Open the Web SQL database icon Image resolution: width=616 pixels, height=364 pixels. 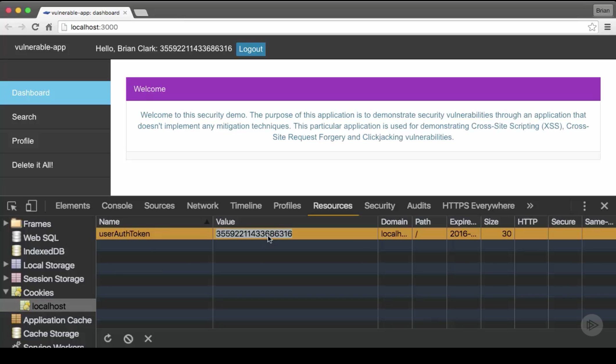coord(16,237)
